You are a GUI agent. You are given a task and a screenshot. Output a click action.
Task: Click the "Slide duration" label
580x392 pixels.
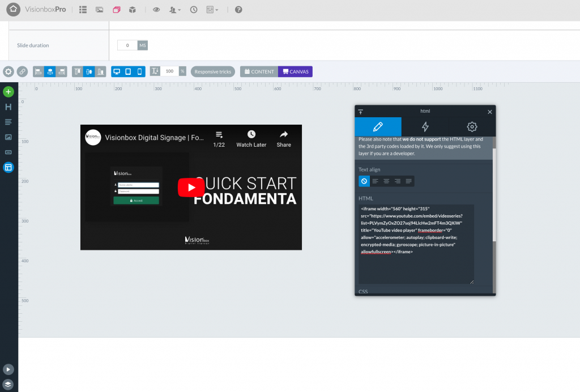33,45
